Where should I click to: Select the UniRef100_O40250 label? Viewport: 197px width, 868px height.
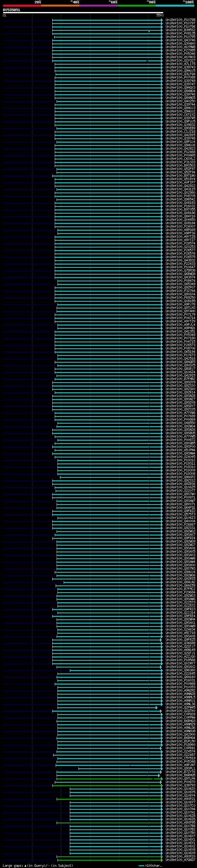coord(180,101)
